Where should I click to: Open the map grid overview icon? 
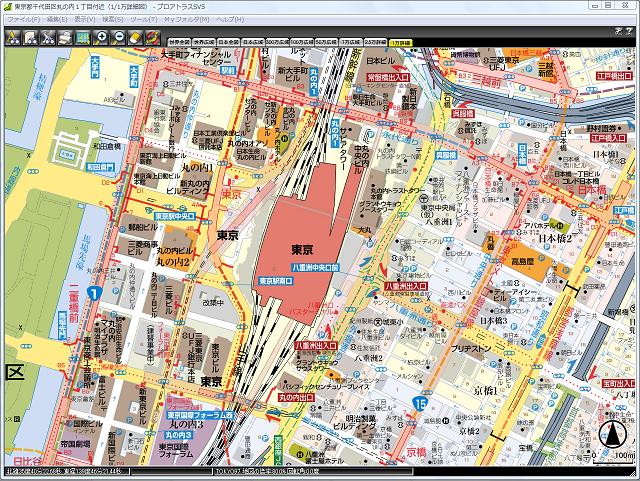tap(83, 38)
